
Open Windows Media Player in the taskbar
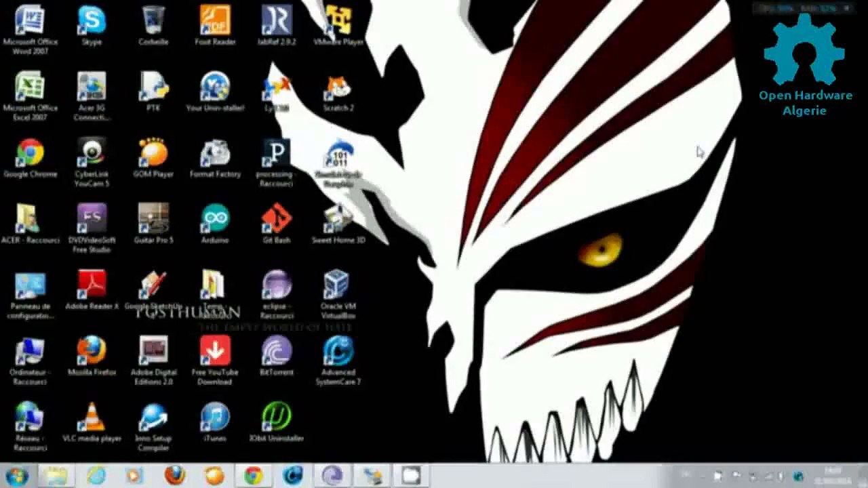tap(134, 476)
